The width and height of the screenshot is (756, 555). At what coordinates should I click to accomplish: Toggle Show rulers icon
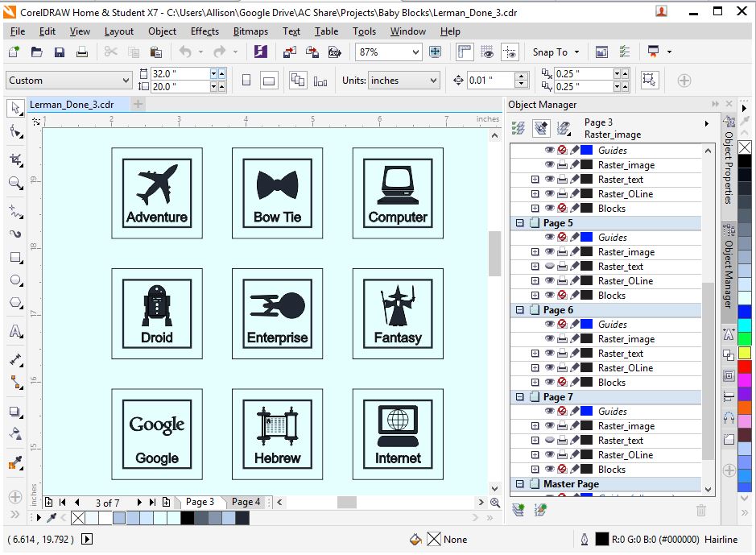465,52
